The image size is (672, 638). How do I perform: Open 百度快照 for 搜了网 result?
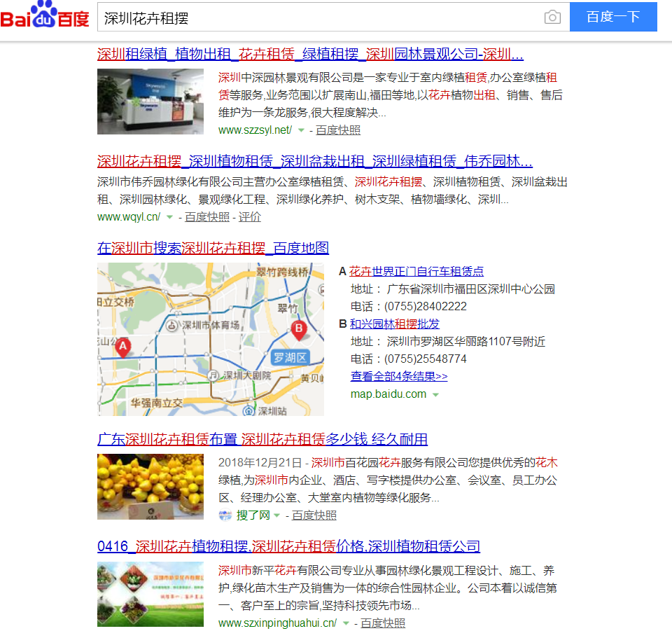(314, 515)
